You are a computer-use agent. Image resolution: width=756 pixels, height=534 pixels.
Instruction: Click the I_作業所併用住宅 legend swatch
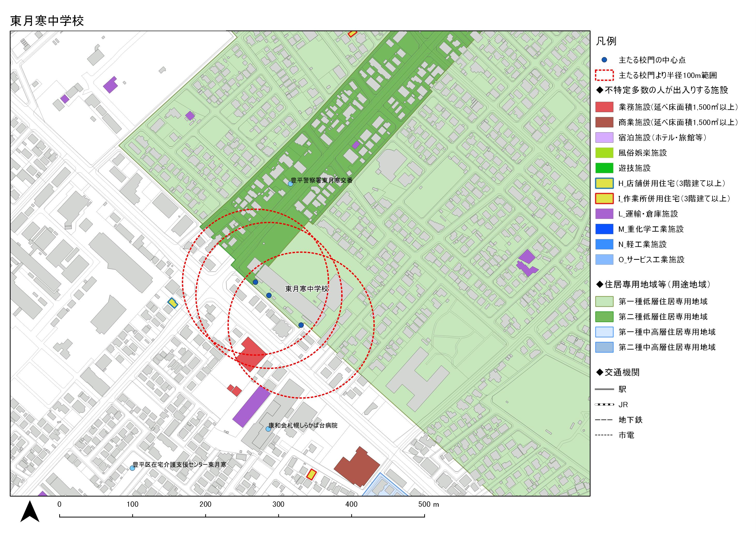point(604,199)
